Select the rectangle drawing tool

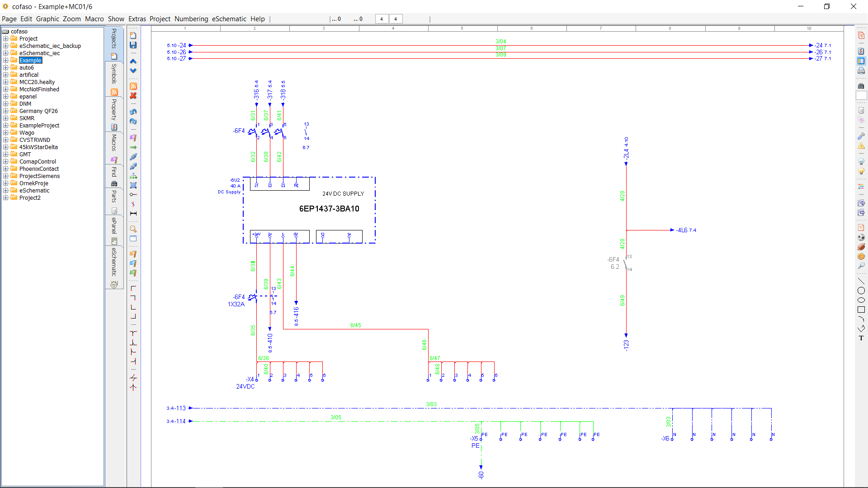pyautogui.click(x=861, y=310)
